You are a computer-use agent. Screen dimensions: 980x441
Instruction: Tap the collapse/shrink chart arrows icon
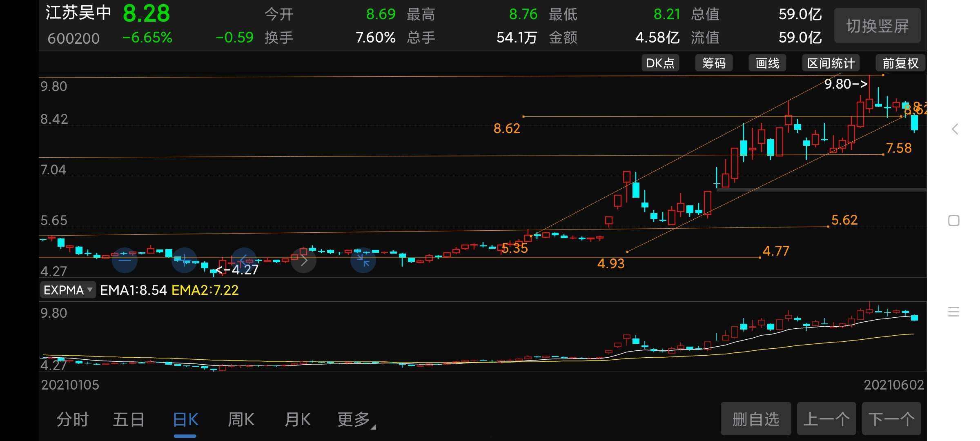363,260
